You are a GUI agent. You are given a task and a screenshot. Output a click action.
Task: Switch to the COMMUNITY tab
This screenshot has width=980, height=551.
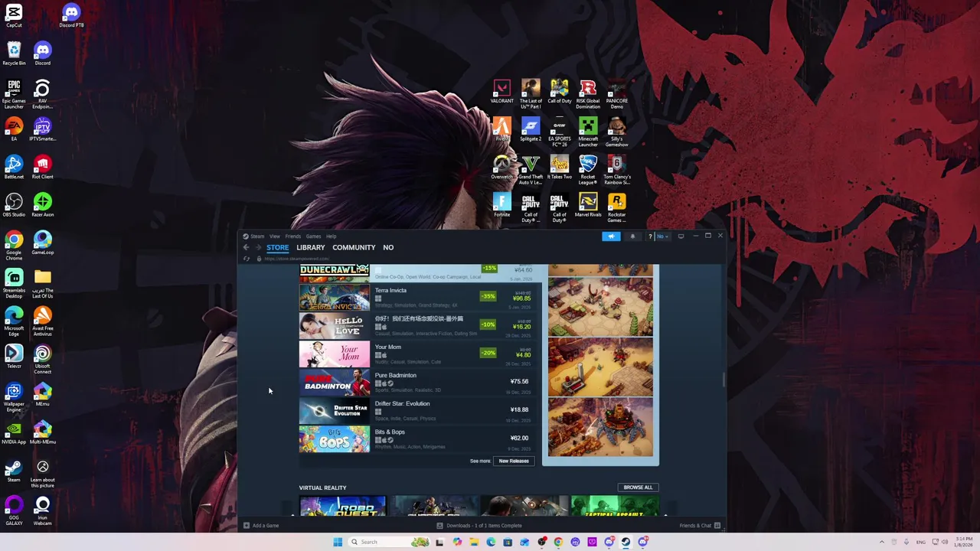(x=354, y=247)
